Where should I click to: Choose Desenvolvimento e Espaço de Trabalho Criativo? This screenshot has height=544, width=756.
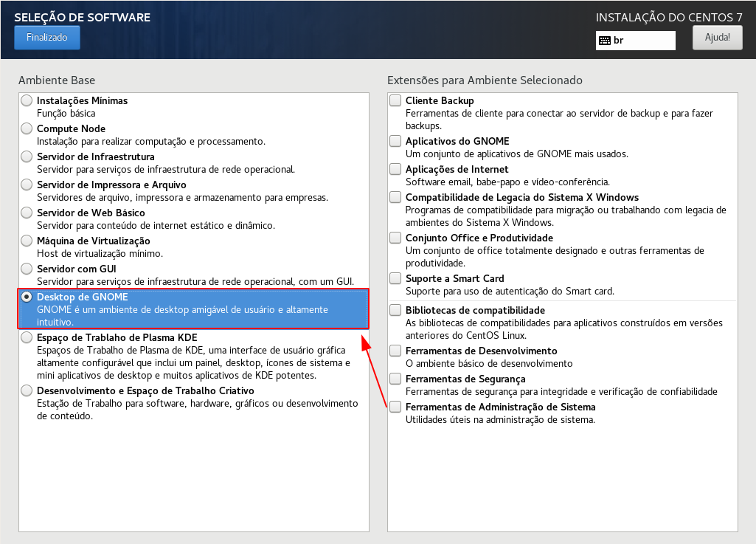[27, 390]
